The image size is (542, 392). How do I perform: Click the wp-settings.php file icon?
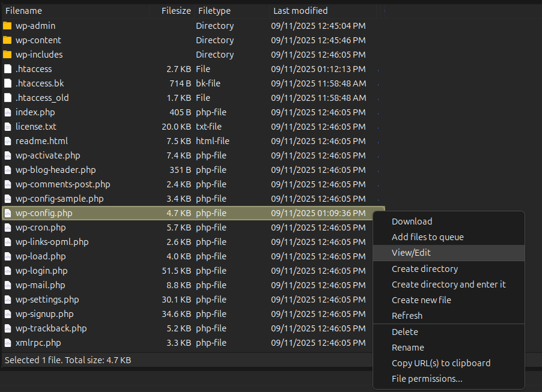[8, 300]
